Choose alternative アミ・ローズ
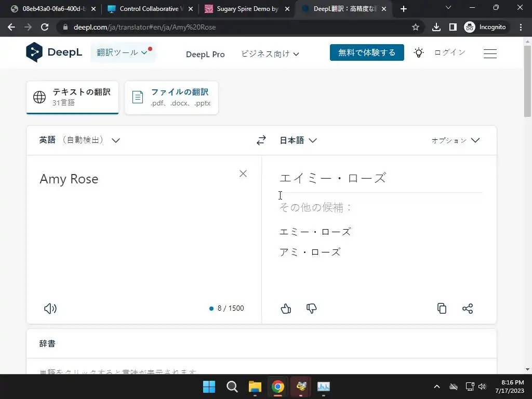 (310, 252)
